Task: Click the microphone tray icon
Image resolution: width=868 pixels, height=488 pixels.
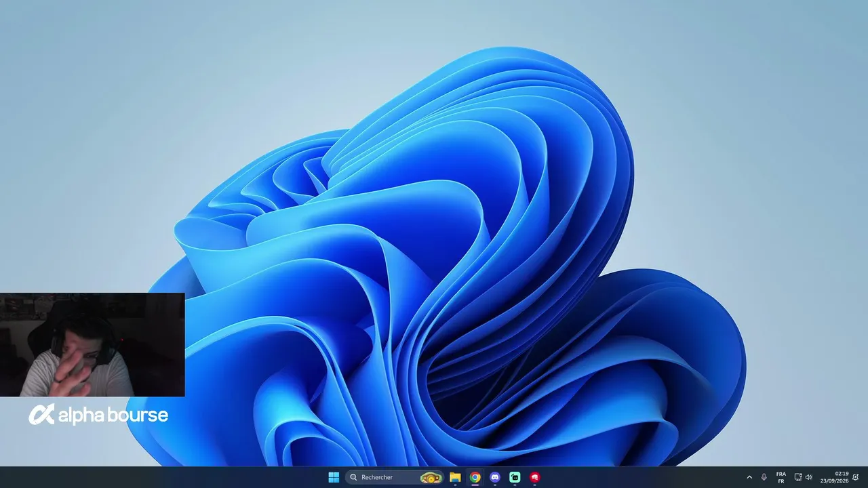Action: coord(764,477)
